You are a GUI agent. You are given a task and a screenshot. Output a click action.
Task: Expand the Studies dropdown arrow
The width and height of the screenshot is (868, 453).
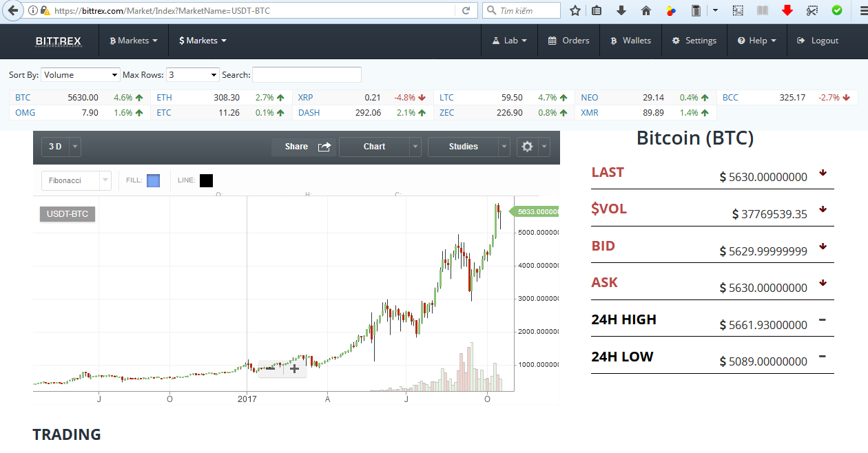pyautogui.click(x=504, y=147)
